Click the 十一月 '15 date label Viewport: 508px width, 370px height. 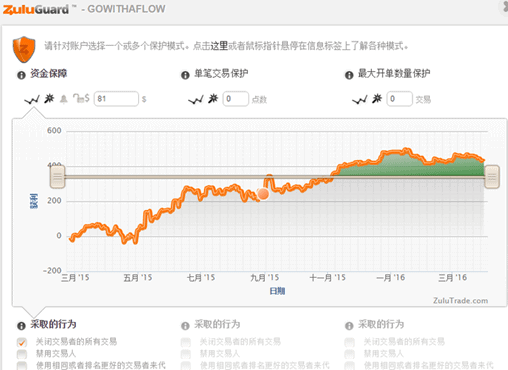[328, 278]
